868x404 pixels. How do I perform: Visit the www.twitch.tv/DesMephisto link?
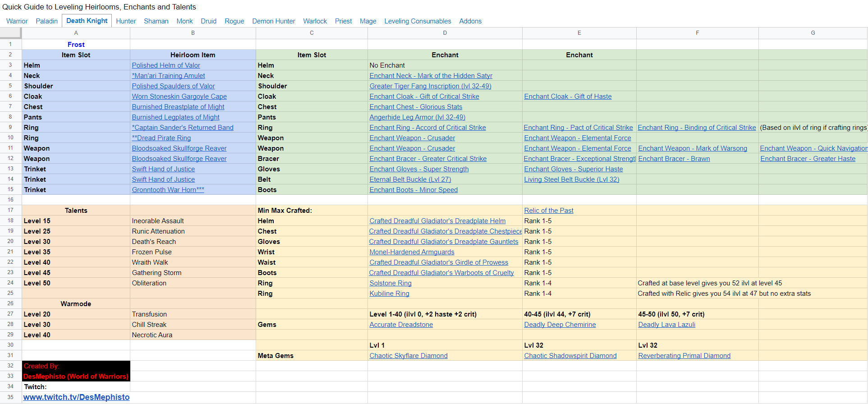point(76,397)
